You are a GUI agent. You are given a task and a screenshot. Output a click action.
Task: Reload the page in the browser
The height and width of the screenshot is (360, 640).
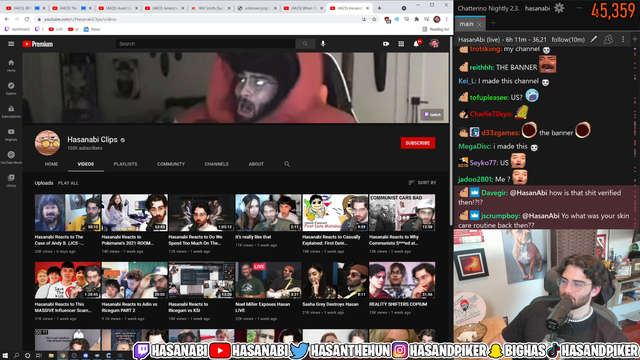click(x=27, y=19)
